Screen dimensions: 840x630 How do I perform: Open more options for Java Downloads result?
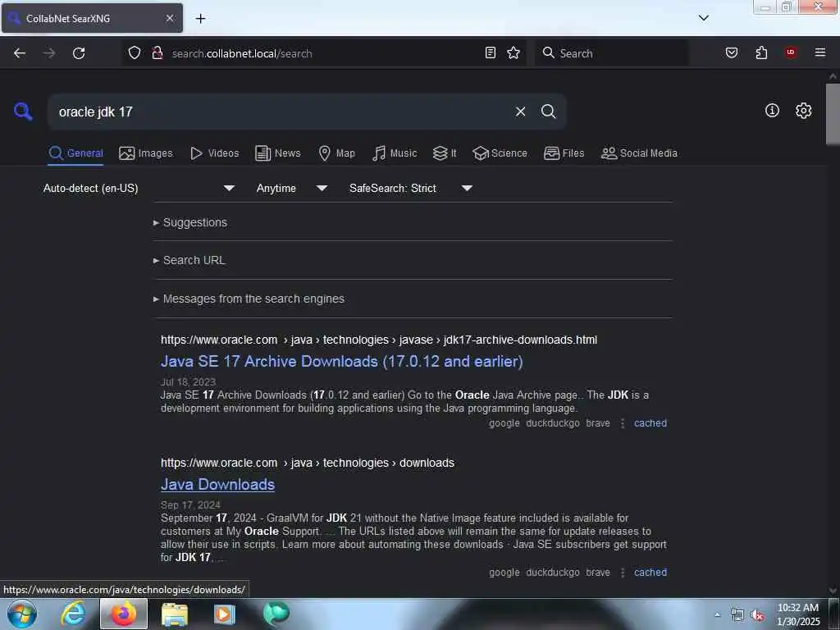point(622,573)
